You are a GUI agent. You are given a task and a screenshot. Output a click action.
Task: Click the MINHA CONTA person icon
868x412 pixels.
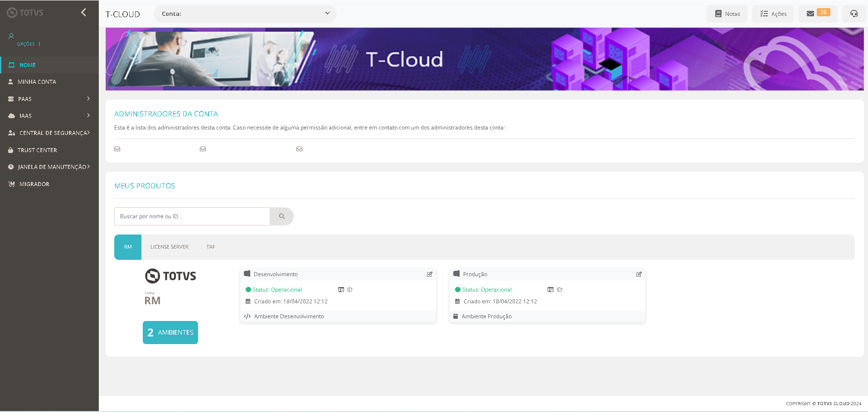click(11, 82)
